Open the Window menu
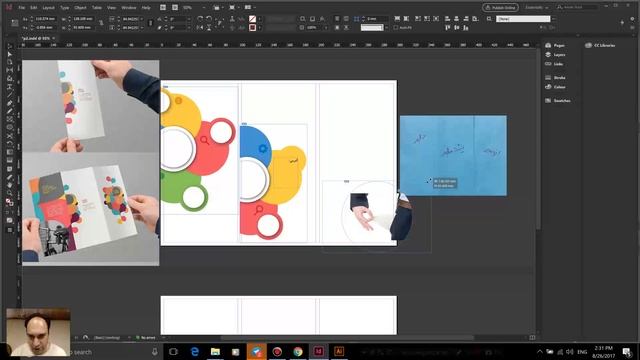The width and height of the screenshot is (640, 360). pos(129,7)
